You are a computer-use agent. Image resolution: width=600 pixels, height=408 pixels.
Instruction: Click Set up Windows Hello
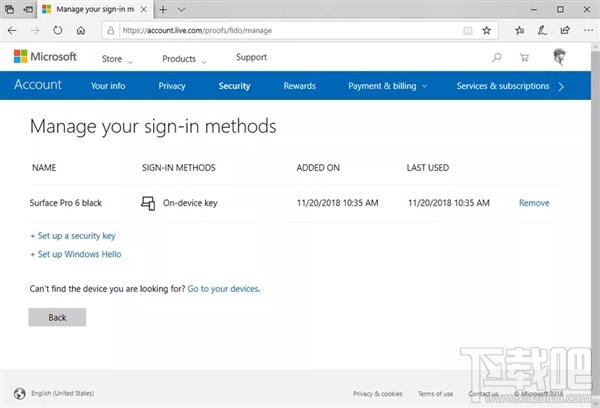point(76,254)
